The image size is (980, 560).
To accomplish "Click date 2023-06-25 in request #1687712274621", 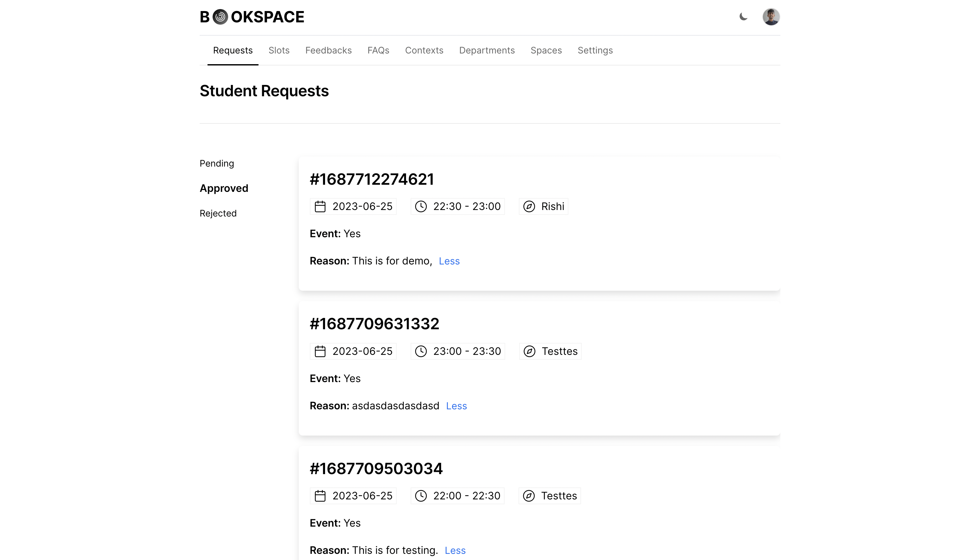I will (x=362, y=206).
